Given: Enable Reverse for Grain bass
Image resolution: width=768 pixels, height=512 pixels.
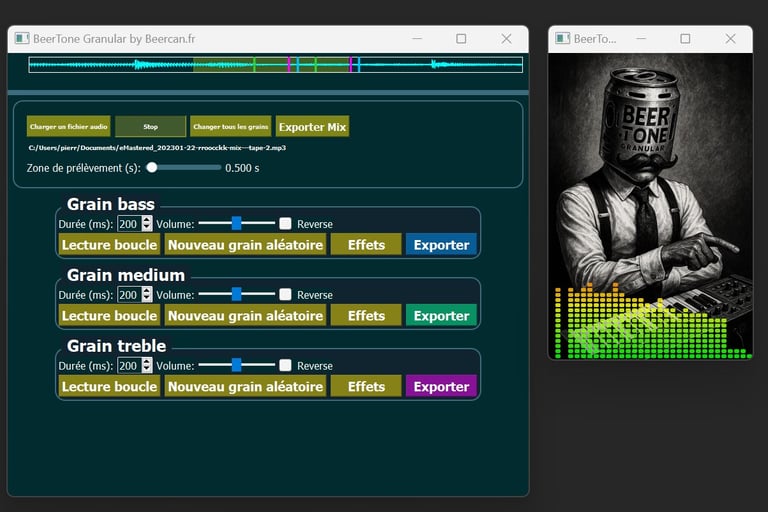Looking at the screenshot, I should (285, 224).
